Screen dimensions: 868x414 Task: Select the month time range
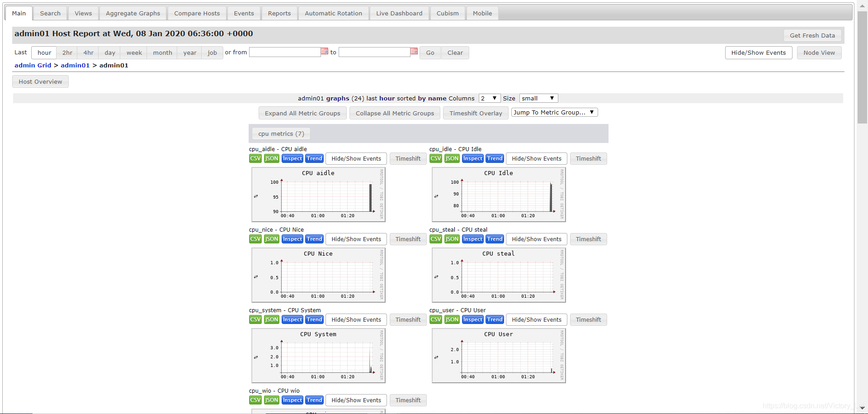click(x=162, y=52)
